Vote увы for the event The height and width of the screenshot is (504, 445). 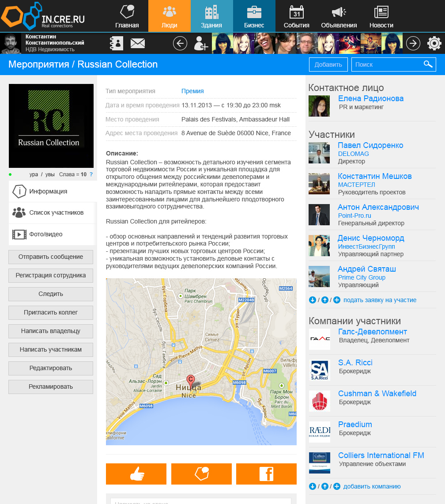pos(50,174)
